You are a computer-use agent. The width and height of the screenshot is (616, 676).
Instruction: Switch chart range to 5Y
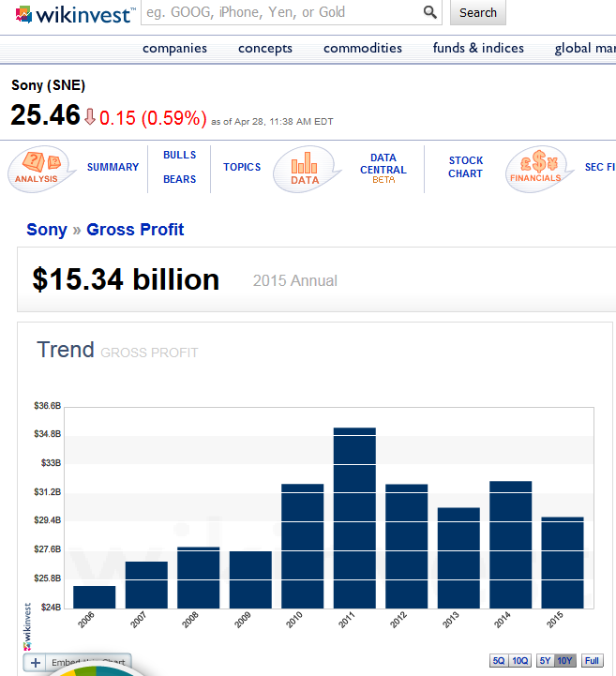[545, 661]
